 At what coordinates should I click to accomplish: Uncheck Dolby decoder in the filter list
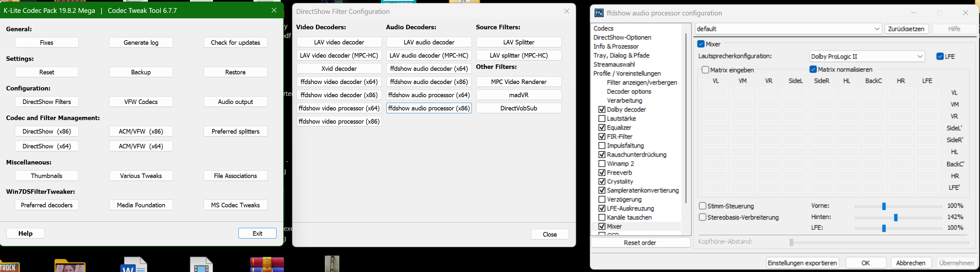coord(602,109)
